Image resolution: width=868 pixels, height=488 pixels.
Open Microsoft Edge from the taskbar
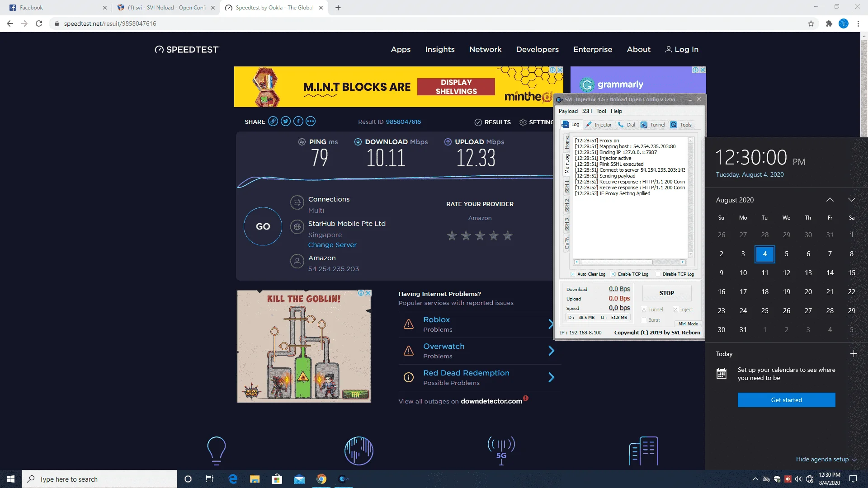(233, 479)
